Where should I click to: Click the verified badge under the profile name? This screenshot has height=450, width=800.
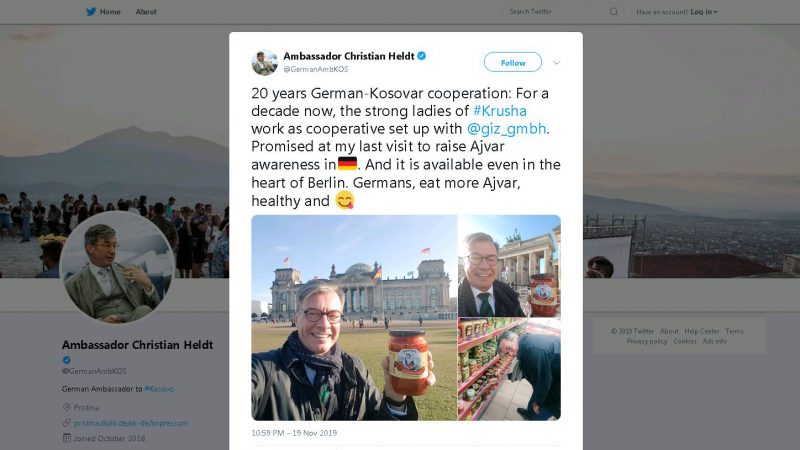66,360
